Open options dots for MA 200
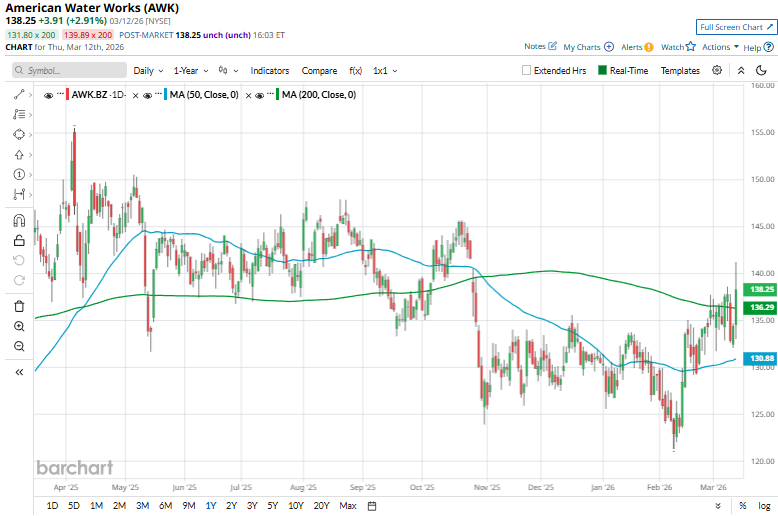This screenshot has height=516, width=778. click(270, 93)
